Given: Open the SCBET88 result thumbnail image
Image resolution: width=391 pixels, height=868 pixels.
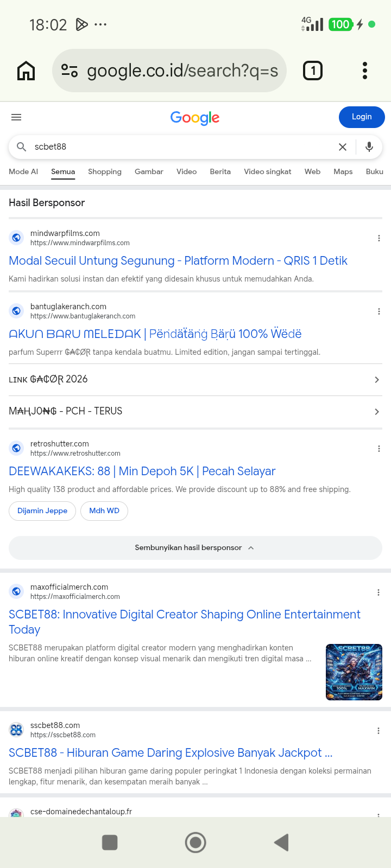Looking at the screenshot, I should (x=354, y=672).
